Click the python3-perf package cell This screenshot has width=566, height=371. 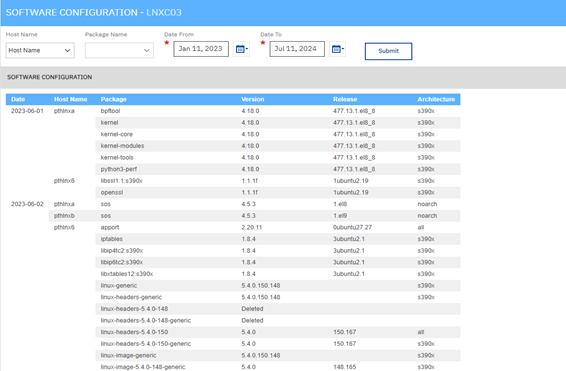[x=119, y=169]
